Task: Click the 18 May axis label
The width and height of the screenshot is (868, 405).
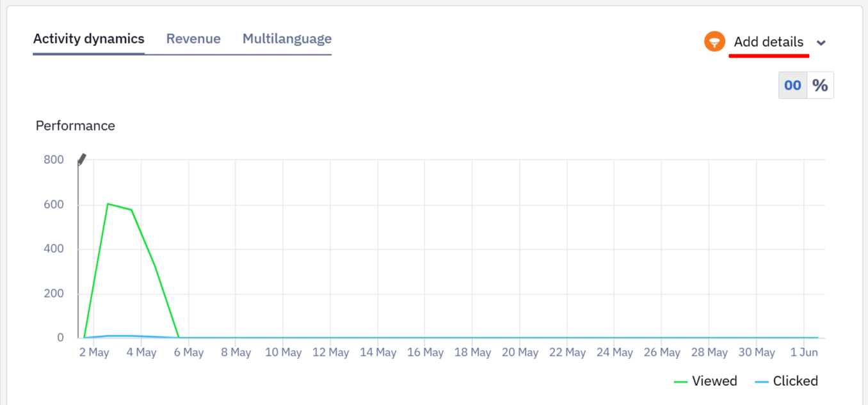Action: click(x=472, y=353)
